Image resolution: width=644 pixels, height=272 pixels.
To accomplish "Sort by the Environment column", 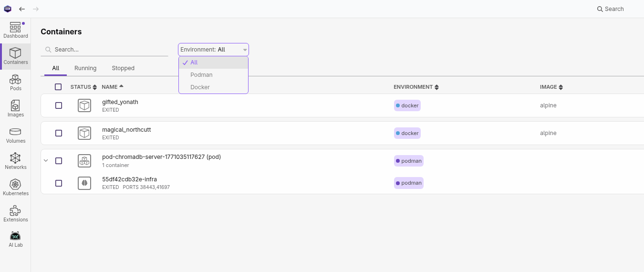I will [416, 87].
